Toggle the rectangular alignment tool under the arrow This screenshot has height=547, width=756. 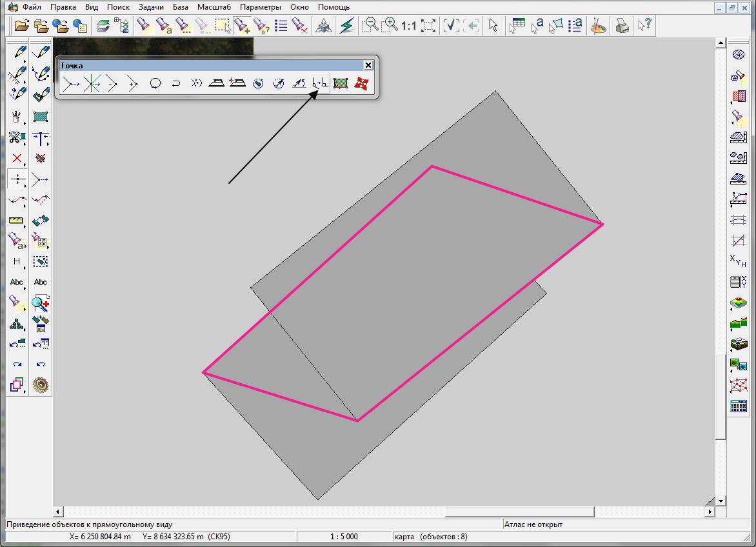pyautogui.click(x=320, y=83)
